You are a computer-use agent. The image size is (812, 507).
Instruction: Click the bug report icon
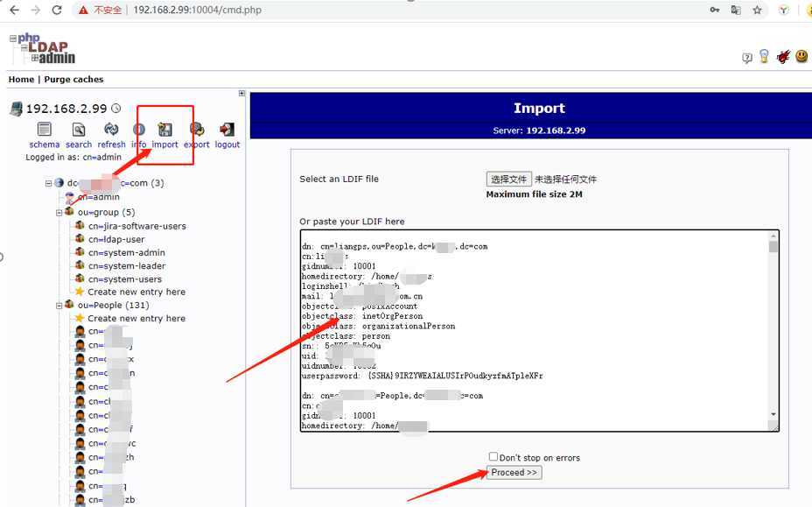click(x=783, y=56)
